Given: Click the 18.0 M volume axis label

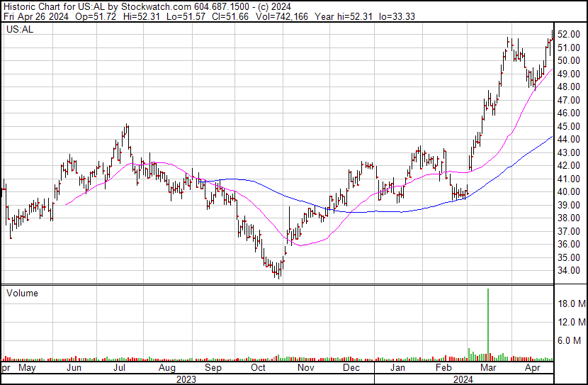Looking at the screenshot, I should (x=570, y=303).
